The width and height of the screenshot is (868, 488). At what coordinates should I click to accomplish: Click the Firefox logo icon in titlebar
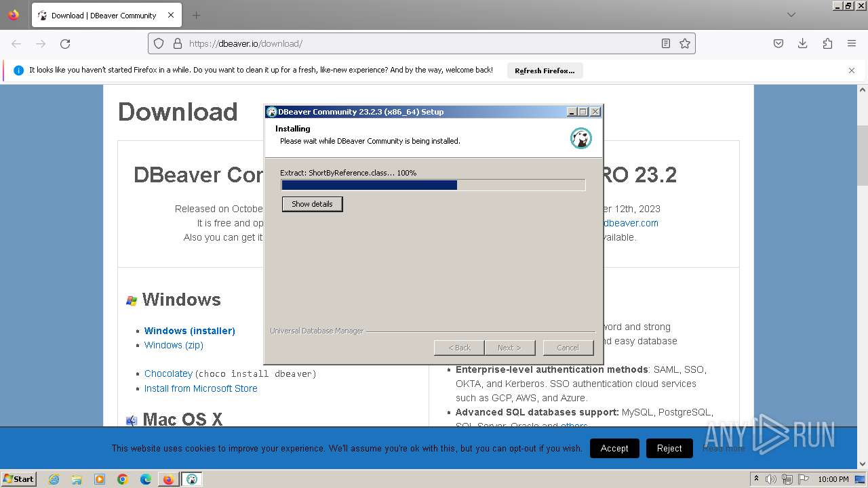coord(14,15)
